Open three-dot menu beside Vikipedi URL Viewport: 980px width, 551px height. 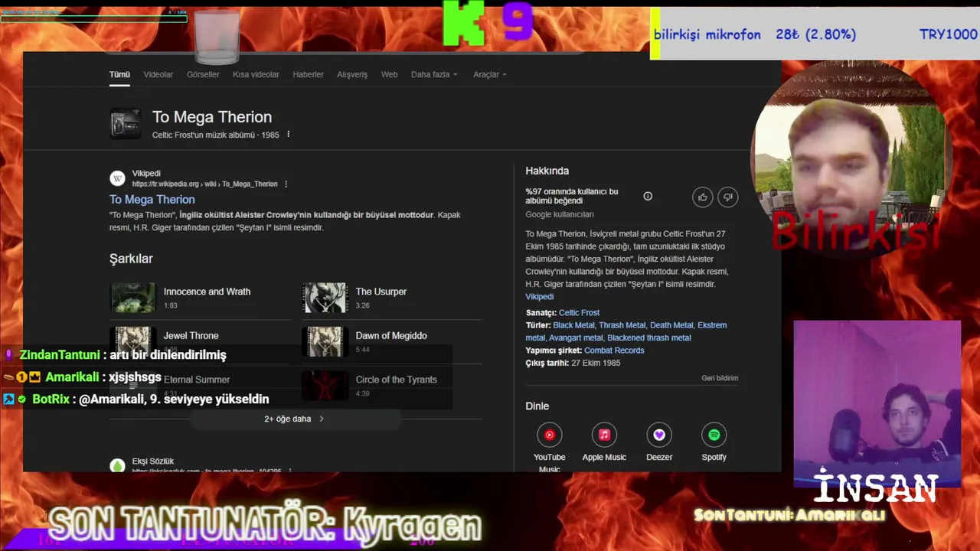(x=286, y=184)
